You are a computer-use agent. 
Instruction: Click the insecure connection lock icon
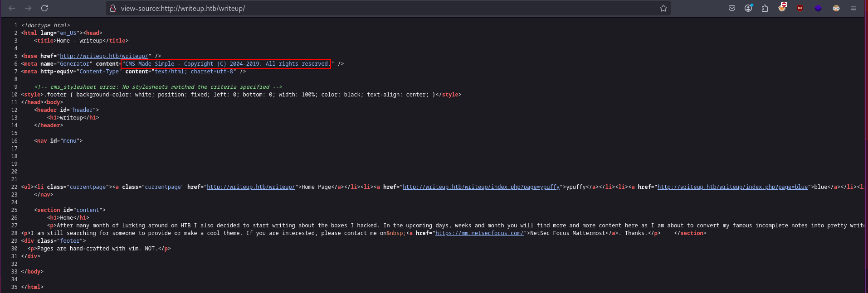(x=113, y=8)
